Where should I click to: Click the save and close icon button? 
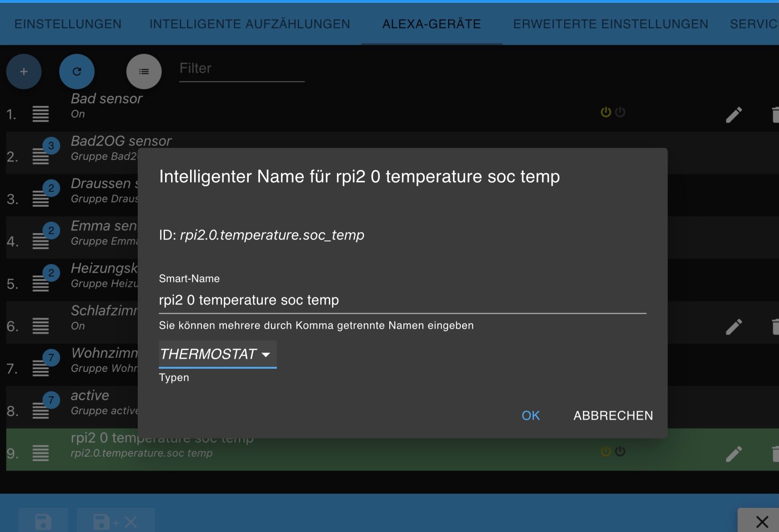[116, 521]
